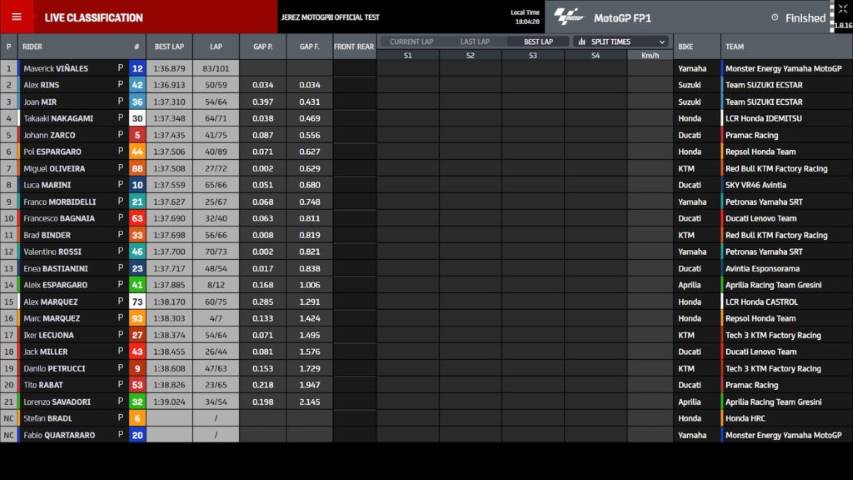Screen dimensions: 853x480
Task: Select rider Iker LECUONA
Action: coord(48,335)
